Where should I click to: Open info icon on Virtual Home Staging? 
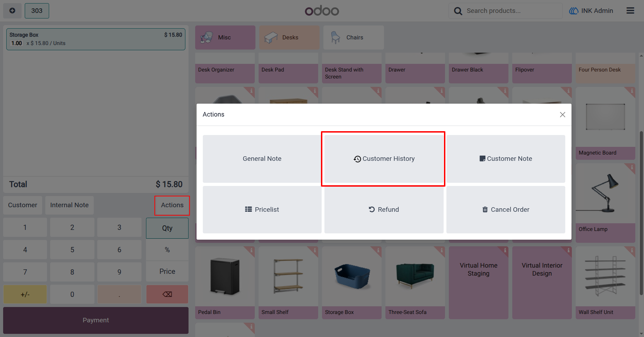[x=505, y=250]
